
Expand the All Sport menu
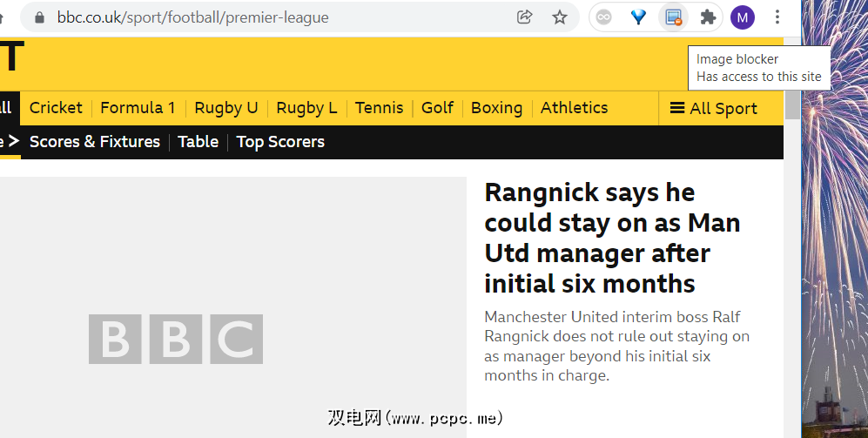(x=714, y=109)
